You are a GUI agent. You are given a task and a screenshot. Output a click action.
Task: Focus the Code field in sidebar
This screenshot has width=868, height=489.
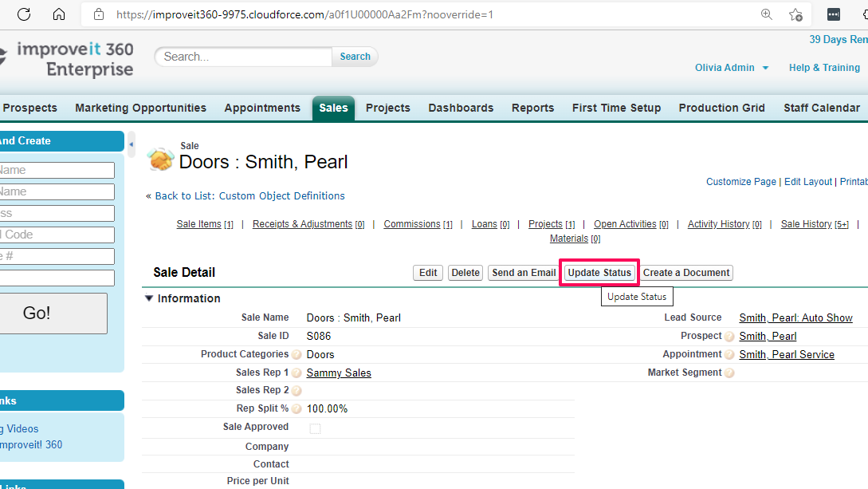point(57,235)
